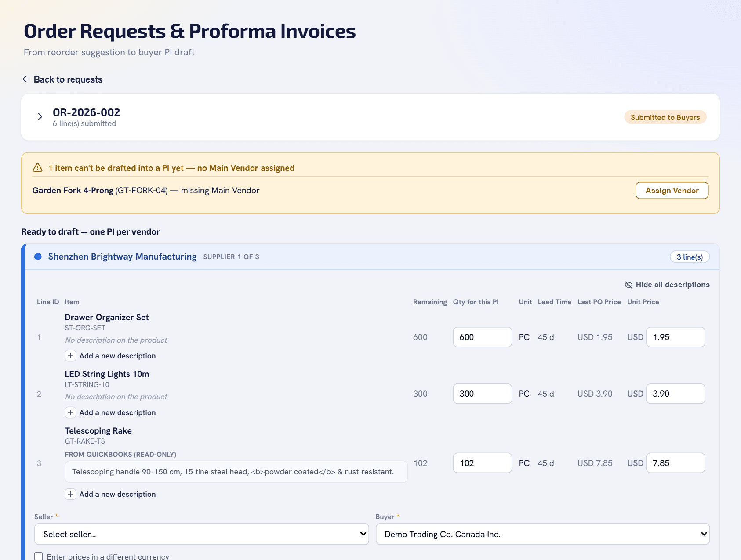Click the Last PO Price value USD 3.90

(x=595, y=394)
